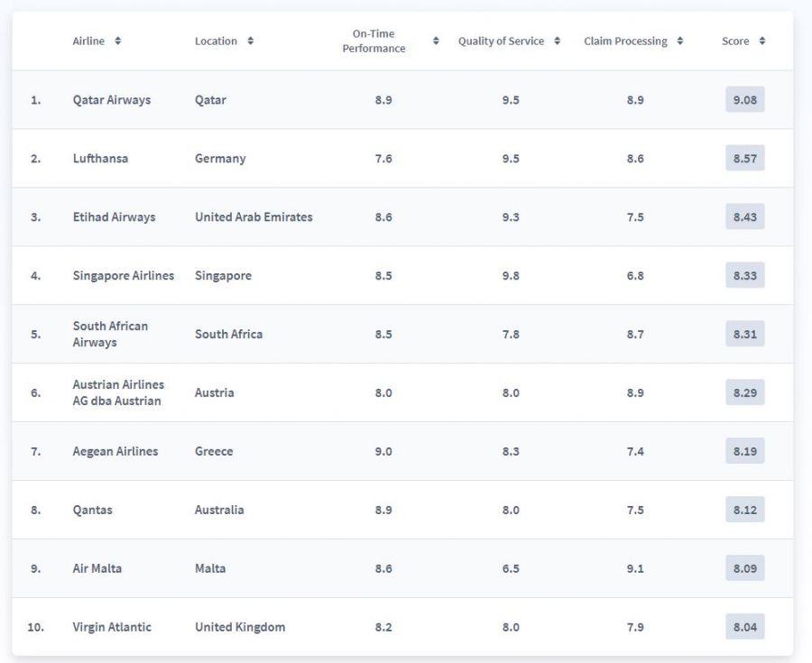
Task: Sort table by Airline column arrows
Action: [118, 41]
